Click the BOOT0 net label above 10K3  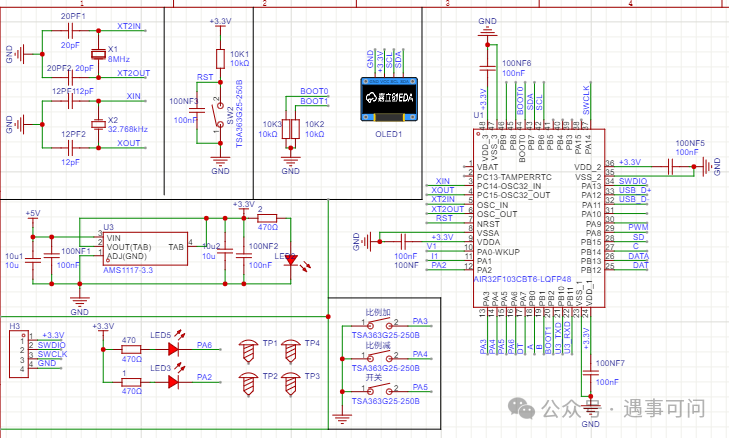[314, 91]
